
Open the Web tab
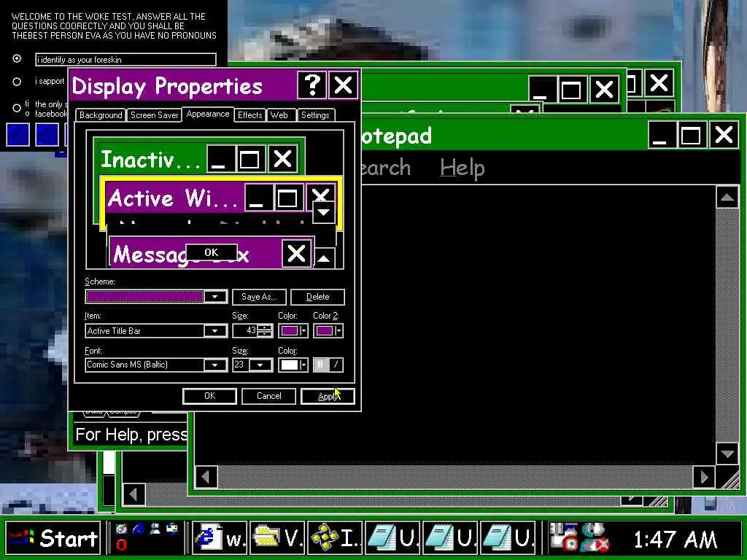coord(279,115)
